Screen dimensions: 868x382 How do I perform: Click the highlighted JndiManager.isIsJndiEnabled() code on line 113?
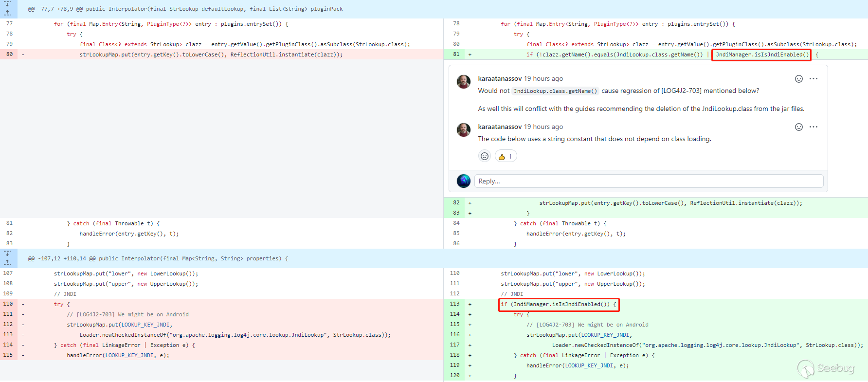click(x=559, y=305)
